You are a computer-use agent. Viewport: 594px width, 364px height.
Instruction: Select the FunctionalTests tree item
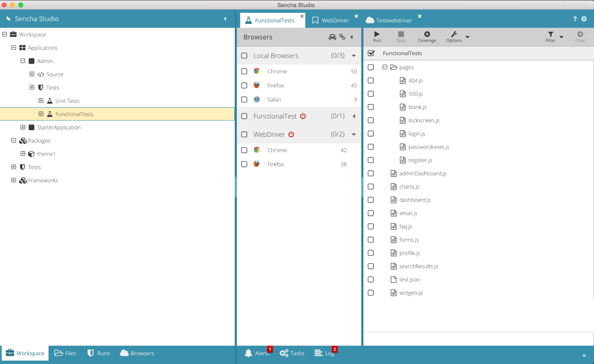coord(117,114)
